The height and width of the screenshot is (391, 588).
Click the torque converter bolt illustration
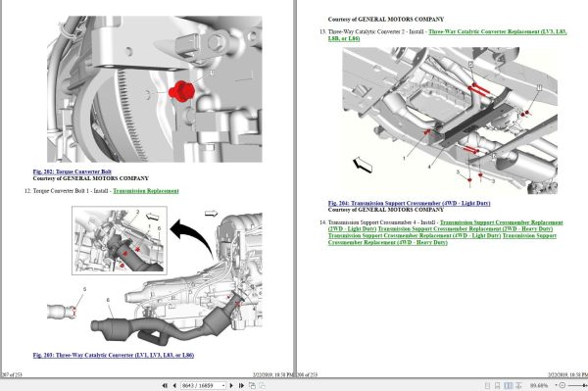[155, 89]
